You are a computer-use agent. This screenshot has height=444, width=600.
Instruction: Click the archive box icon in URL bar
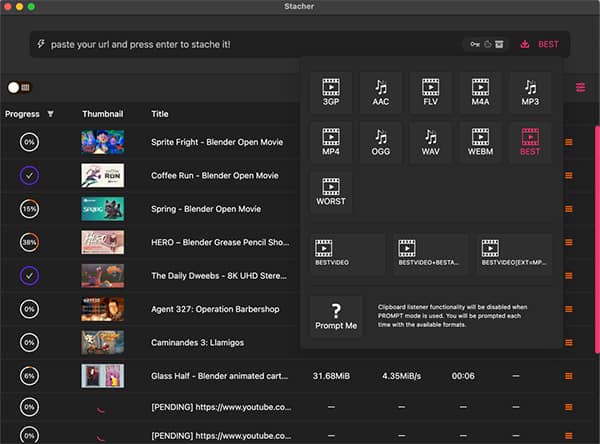[499, 44]
